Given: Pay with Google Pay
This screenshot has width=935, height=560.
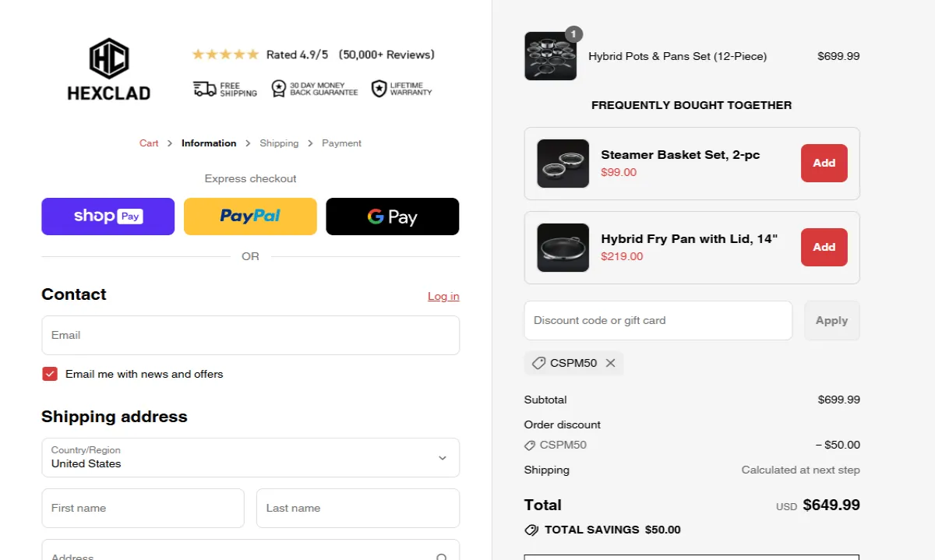Looking at the screenshot, I should pyautogui.click(x=392, y=216).
